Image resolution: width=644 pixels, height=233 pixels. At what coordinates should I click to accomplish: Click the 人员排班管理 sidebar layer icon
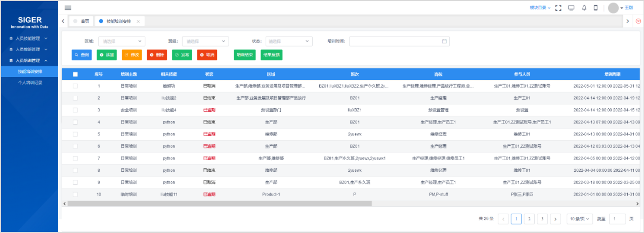pos(11,49)
